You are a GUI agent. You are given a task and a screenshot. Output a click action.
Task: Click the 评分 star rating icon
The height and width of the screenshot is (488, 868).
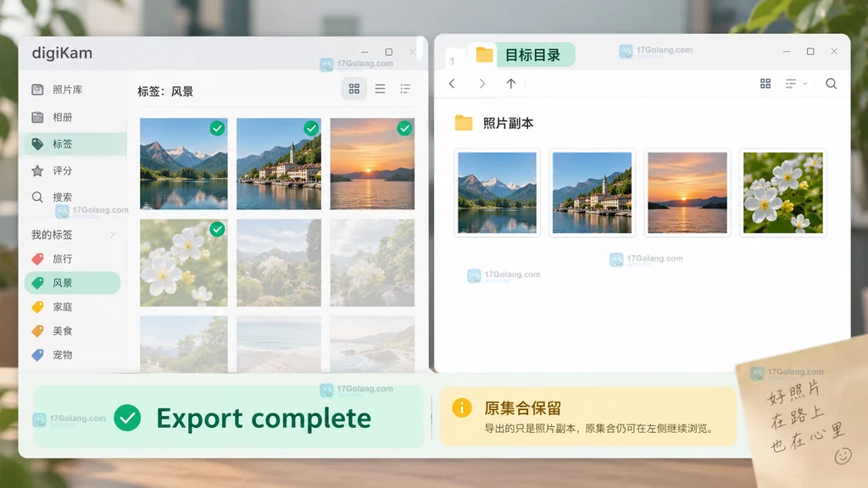pyautogui.click(x=37, y=170)
